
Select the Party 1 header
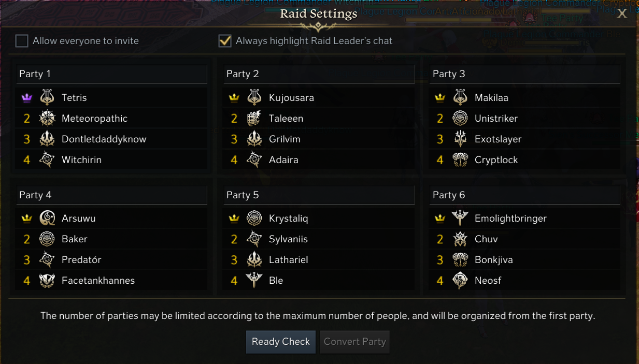[x=111, y=74]
